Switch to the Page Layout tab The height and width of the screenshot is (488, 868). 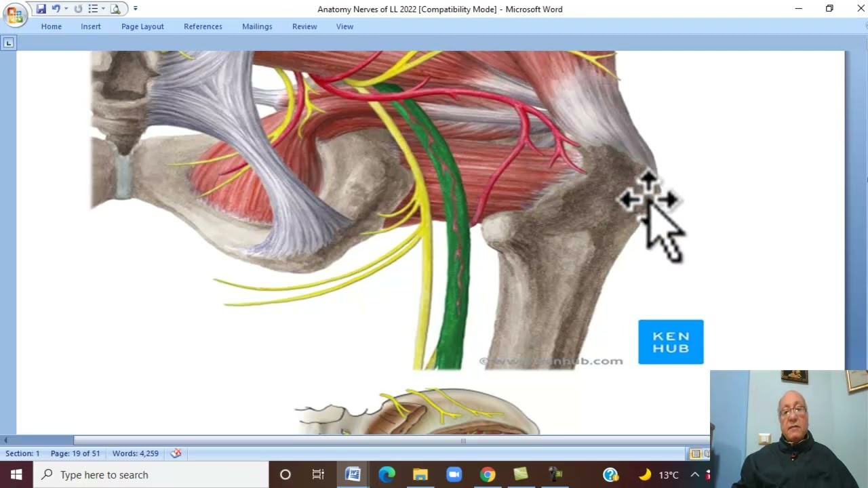tap(142, 26)
